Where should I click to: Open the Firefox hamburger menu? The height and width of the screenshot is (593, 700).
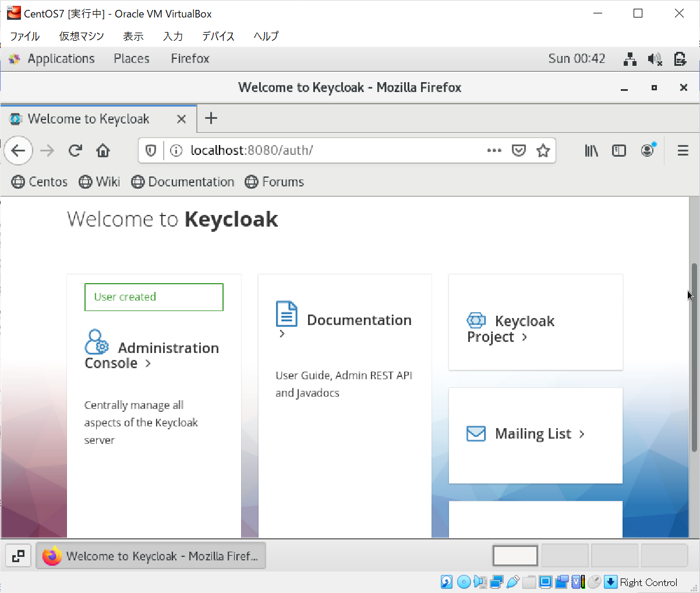point(683,151)
